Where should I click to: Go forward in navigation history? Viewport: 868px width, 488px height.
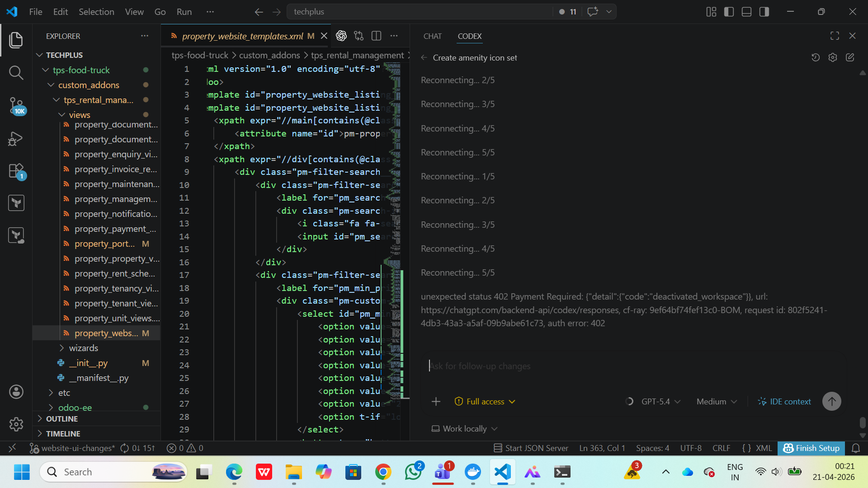[x=277, y=12]
